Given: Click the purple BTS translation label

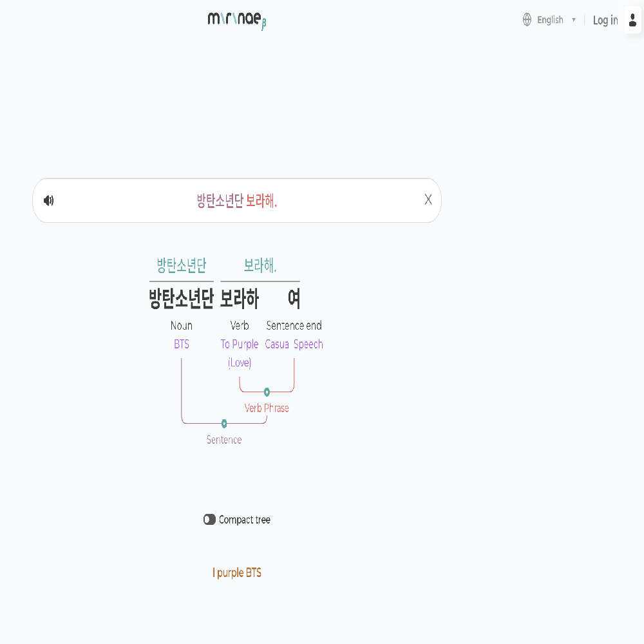Looking at the screenshot, I should (x=182, y=345).
